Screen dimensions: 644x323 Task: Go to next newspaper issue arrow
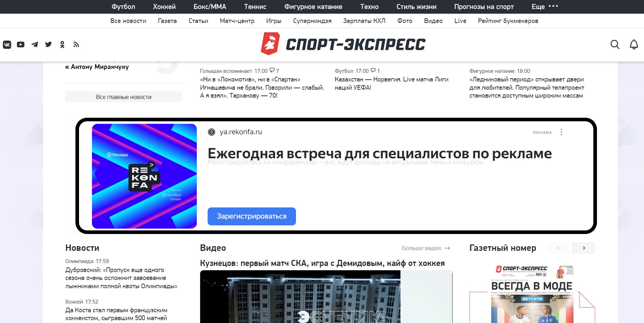pyautogui.click(x=584, y=248)
